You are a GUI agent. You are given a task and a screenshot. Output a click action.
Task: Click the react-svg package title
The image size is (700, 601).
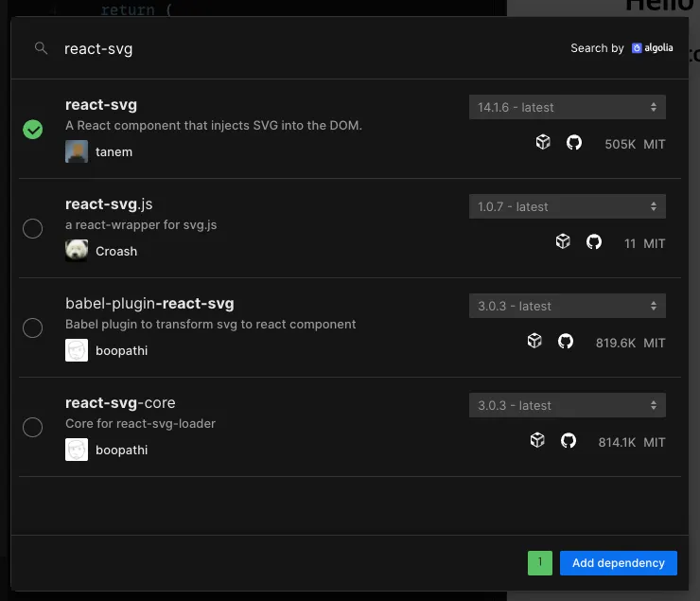[x=101, y=105]
